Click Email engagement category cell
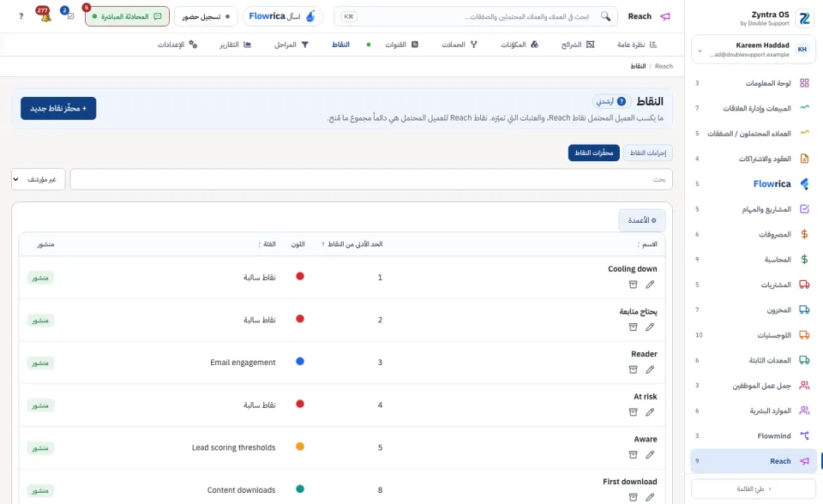Screen dimensions: 823x504 [x=243, y=363]
